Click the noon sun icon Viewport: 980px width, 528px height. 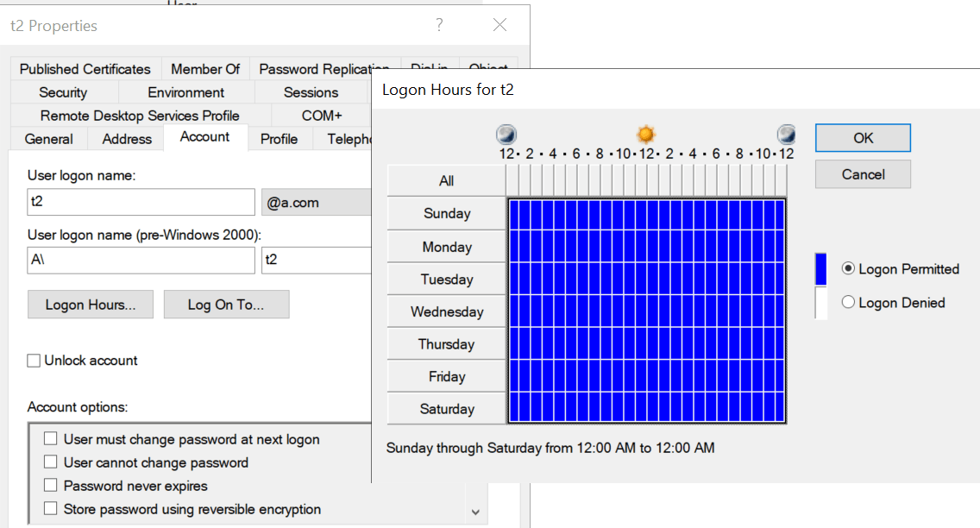click(645, 134)
